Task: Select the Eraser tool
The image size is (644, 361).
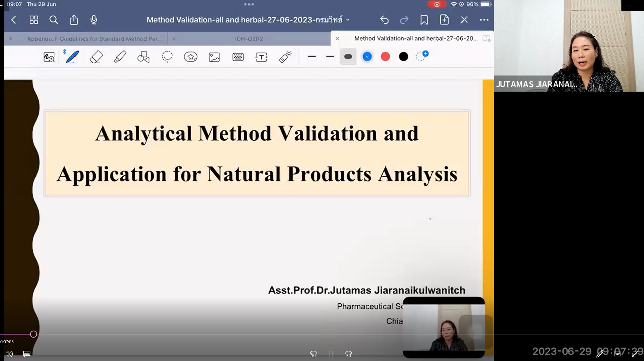Action: coord(96,57)
